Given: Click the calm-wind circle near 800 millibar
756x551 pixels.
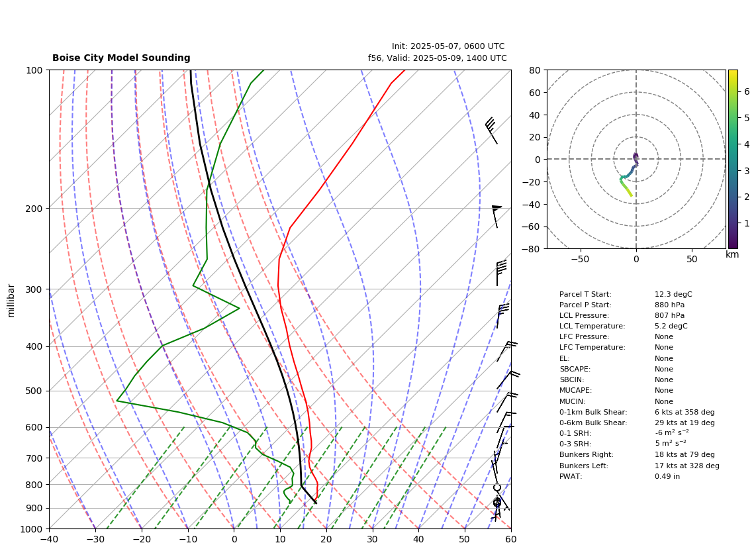Looking at the screenshot, I should click(x=497, y=488).
